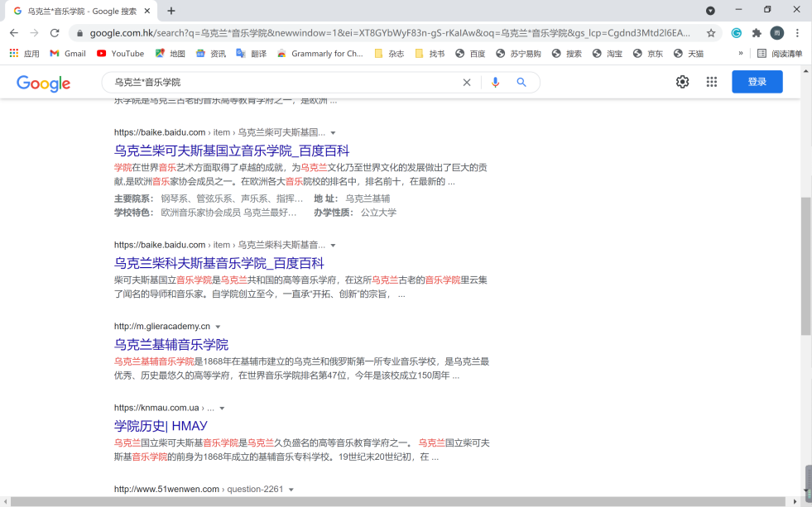The image size is (812, 507).
Task: Open the Extensions puzzle icon
Action: click(x=757, y=32)
